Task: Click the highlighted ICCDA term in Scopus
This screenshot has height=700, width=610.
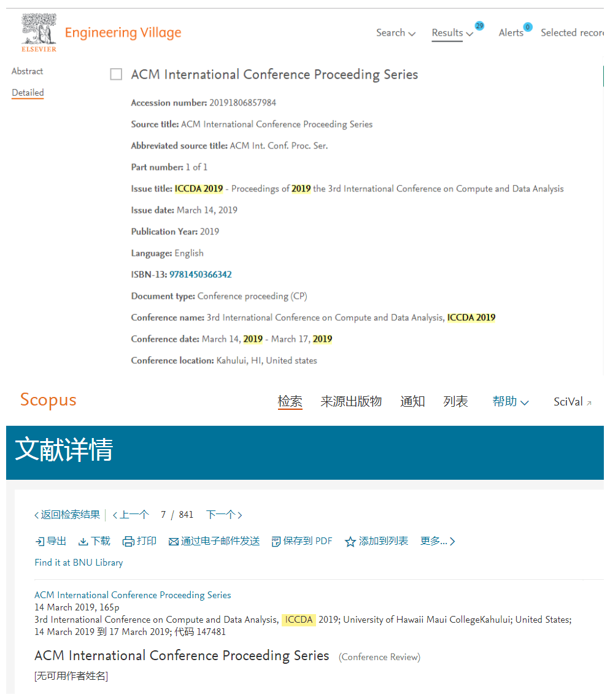Action: 299,620
